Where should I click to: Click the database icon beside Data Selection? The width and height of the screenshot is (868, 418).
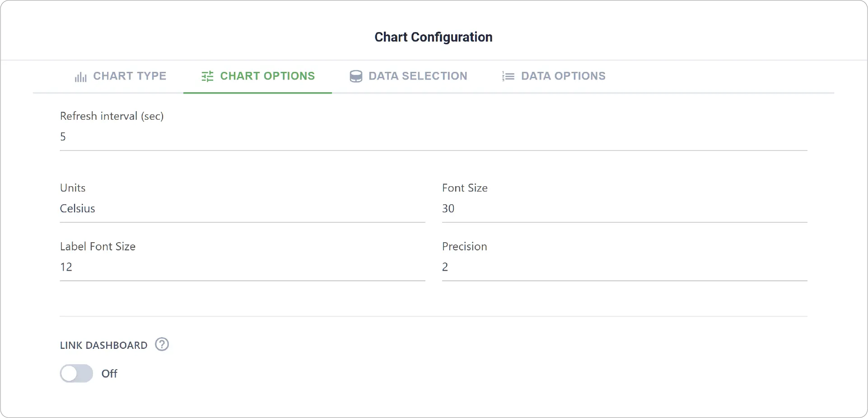(x=356, y=76)
